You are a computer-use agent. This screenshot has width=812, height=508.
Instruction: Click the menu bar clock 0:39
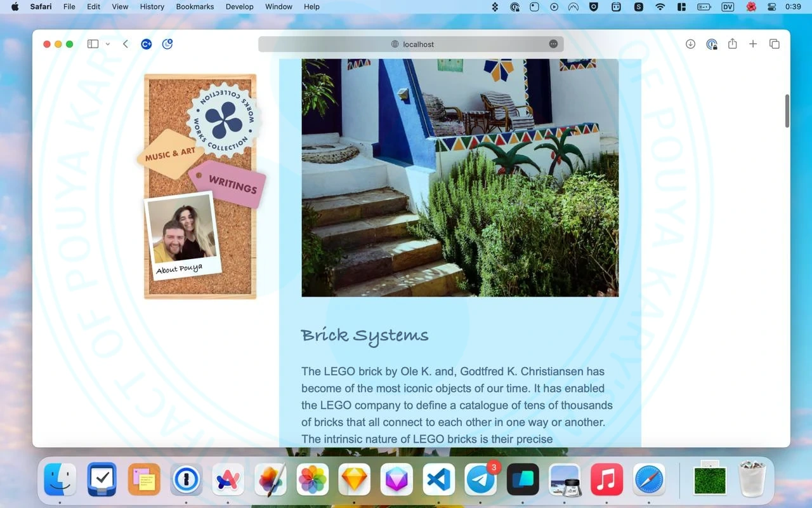coord(793,6)
